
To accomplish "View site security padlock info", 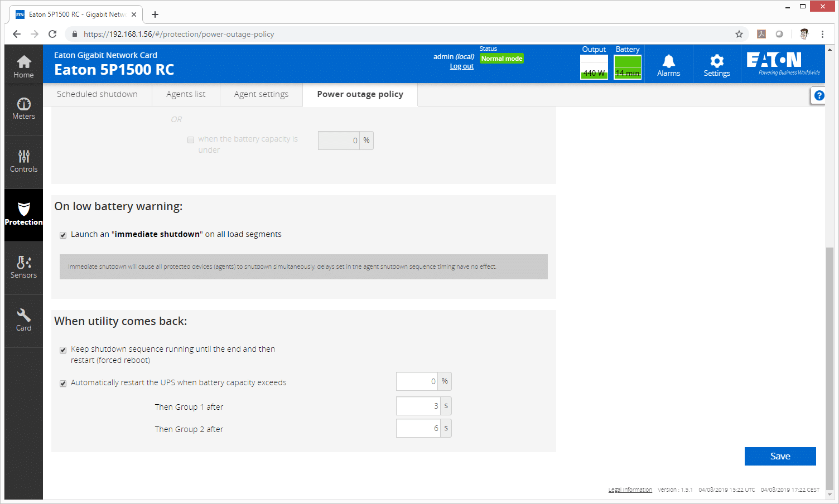I will (x=75, y=34).
